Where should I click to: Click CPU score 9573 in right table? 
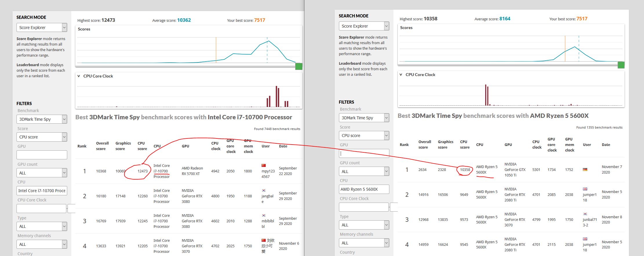[464, 220]
